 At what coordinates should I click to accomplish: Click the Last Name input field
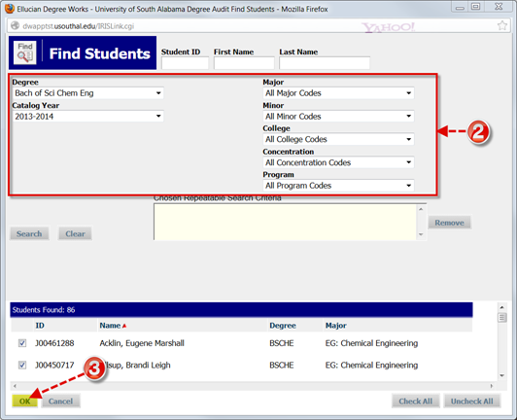(x=325, y=63)
